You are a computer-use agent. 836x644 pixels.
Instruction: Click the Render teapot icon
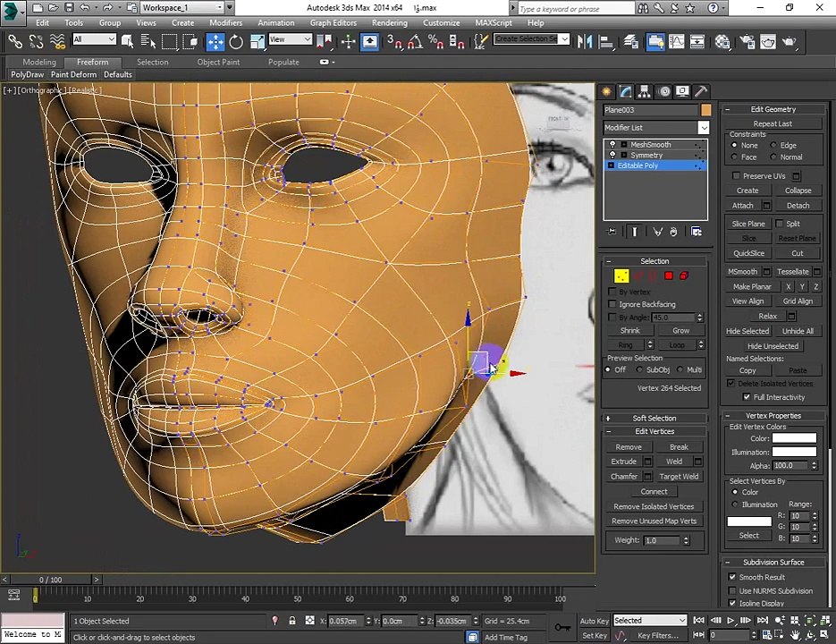(x=790, y=42)
